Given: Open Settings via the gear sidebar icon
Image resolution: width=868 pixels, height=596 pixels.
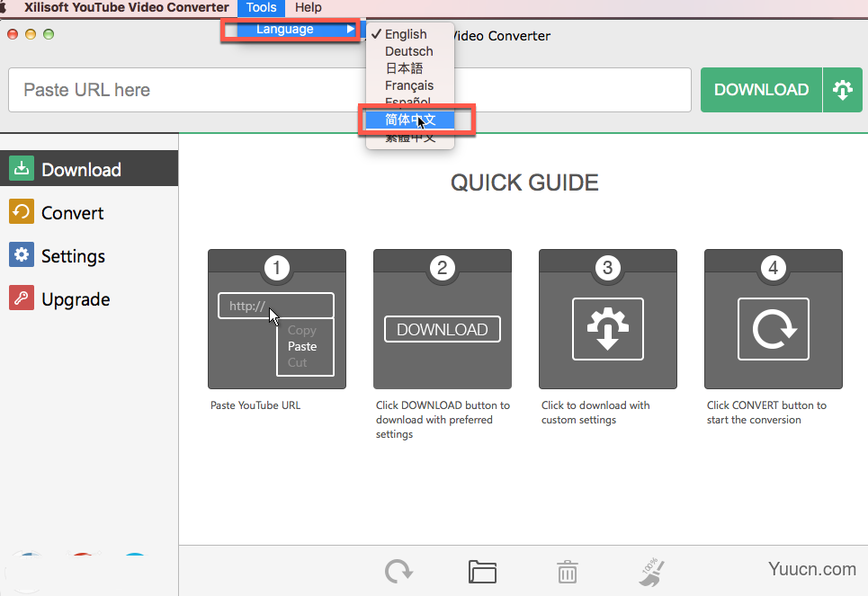Looking at the screenshot, I should click(x=22, y=255).
